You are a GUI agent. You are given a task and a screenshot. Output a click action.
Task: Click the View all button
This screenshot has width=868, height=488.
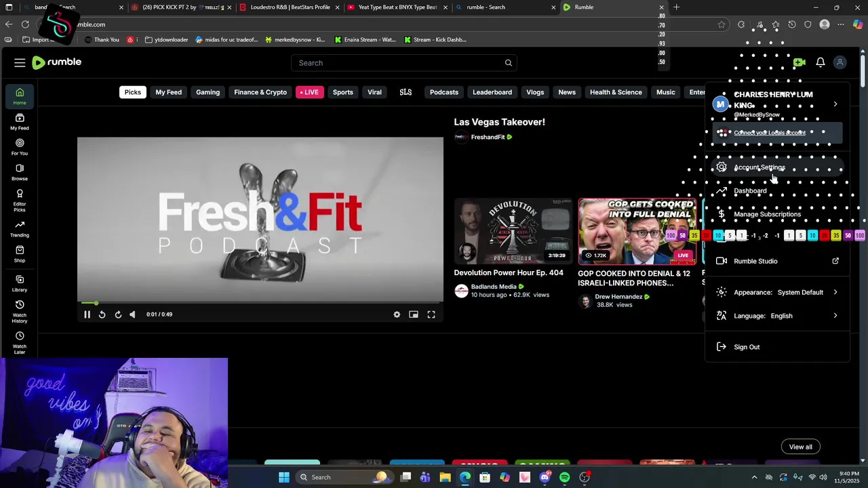(x=801, y=447)
